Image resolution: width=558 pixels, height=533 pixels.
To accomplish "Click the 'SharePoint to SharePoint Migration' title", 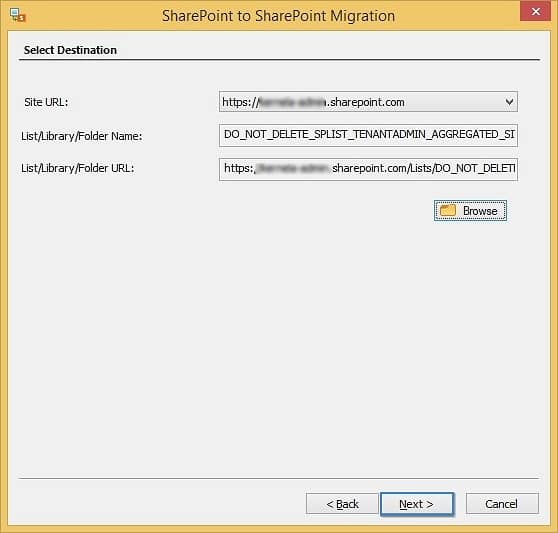I will pyautogui.click(x=278, y=16).
